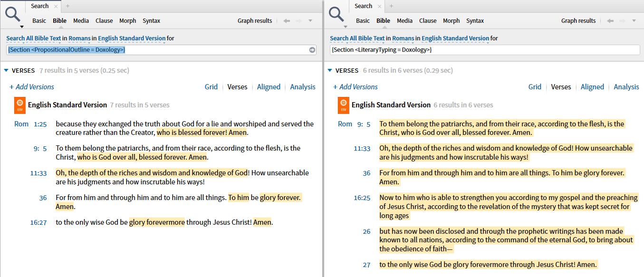644x277 pixels.
Task: Switch to Verses view in left panel
Action: pyautogui.click(x=237, y=87)
